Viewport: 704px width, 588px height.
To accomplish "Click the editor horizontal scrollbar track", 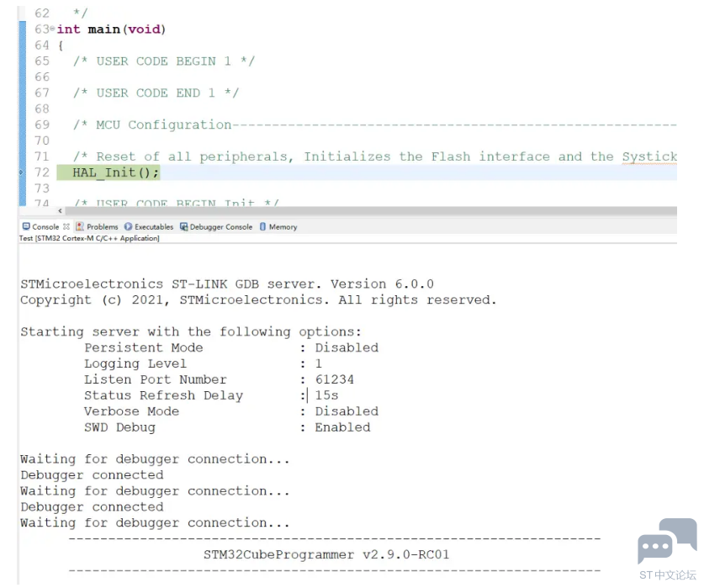I will coord(370,210).
